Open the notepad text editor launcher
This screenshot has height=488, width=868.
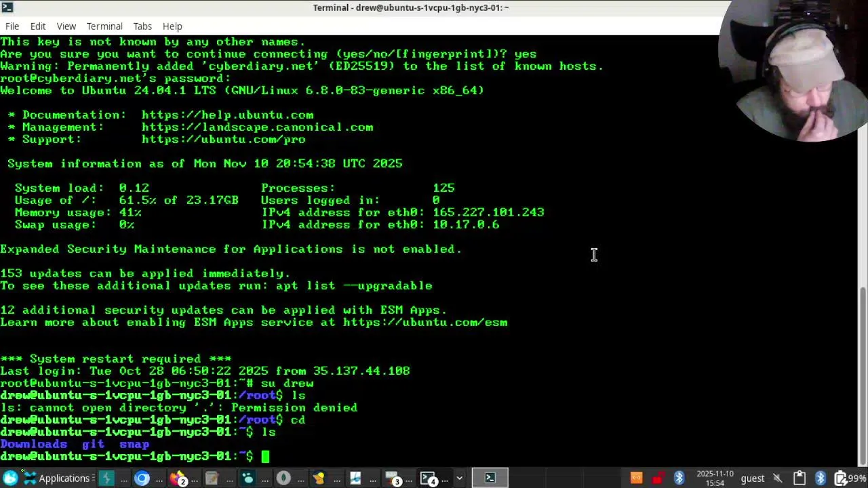(x=212, y=478)
